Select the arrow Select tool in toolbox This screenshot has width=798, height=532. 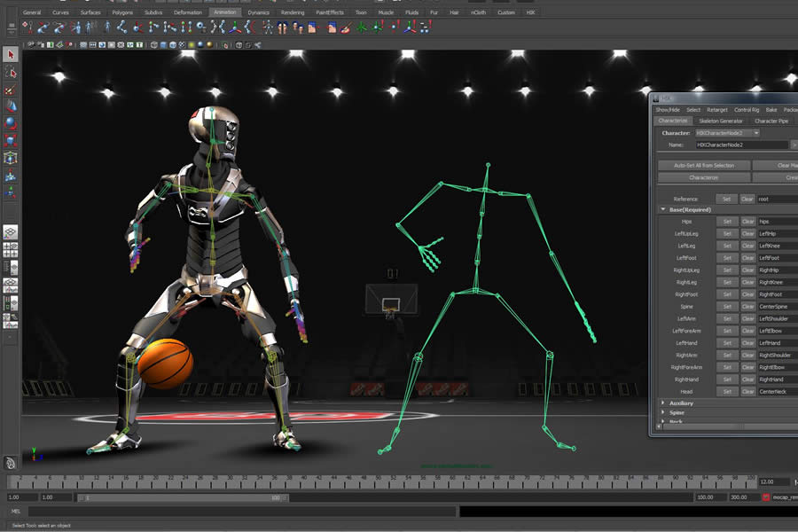11,55
